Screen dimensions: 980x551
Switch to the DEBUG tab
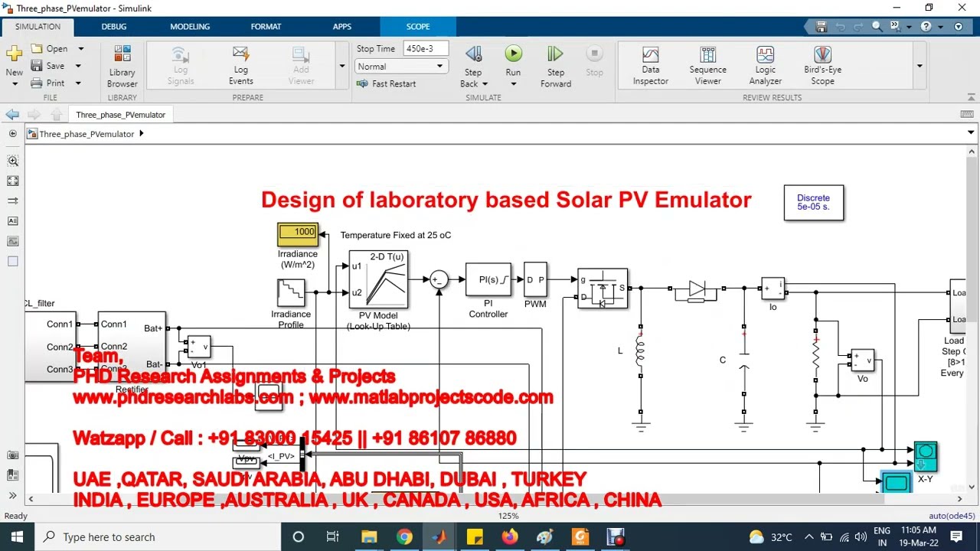click(114, 27)
